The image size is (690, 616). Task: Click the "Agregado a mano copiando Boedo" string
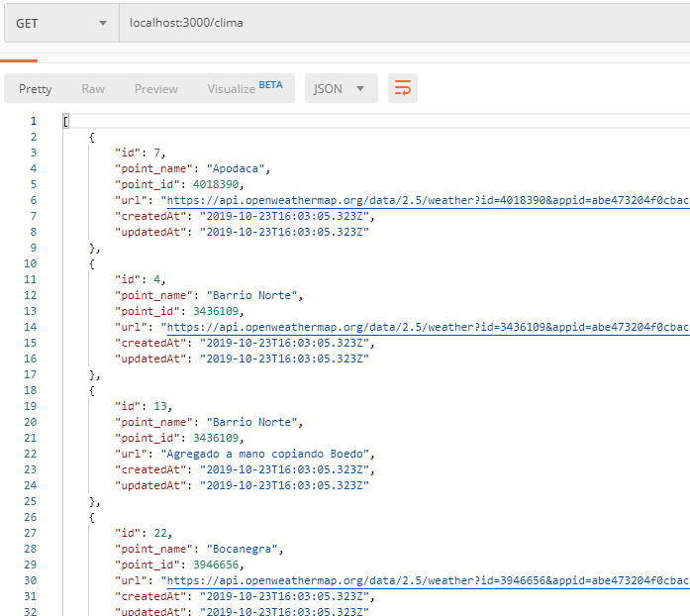pyautogui.click(x=267, y=454)
